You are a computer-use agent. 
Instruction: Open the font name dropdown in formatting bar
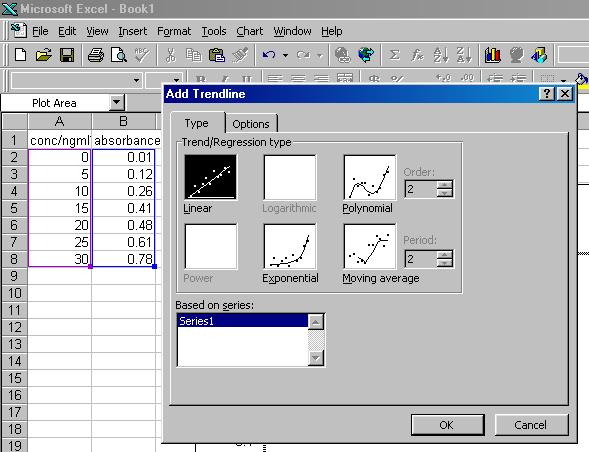(x=136, y=80)
